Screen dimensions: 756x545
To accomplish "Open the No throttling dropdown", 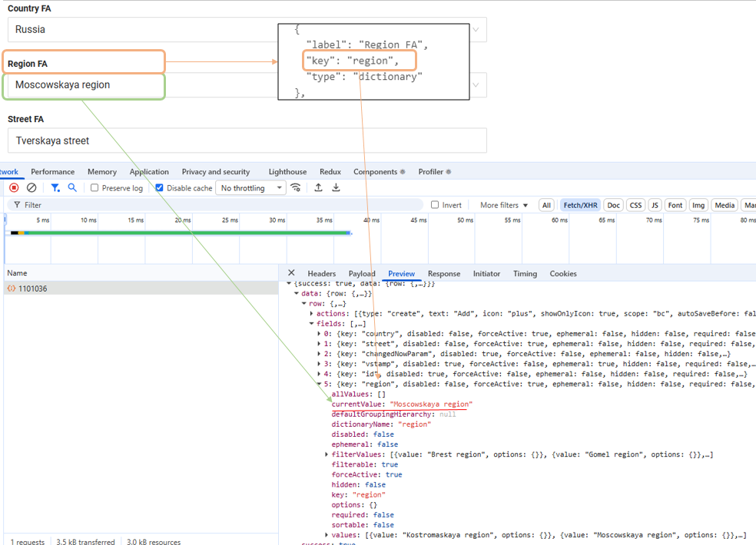I will click(250, 188).
